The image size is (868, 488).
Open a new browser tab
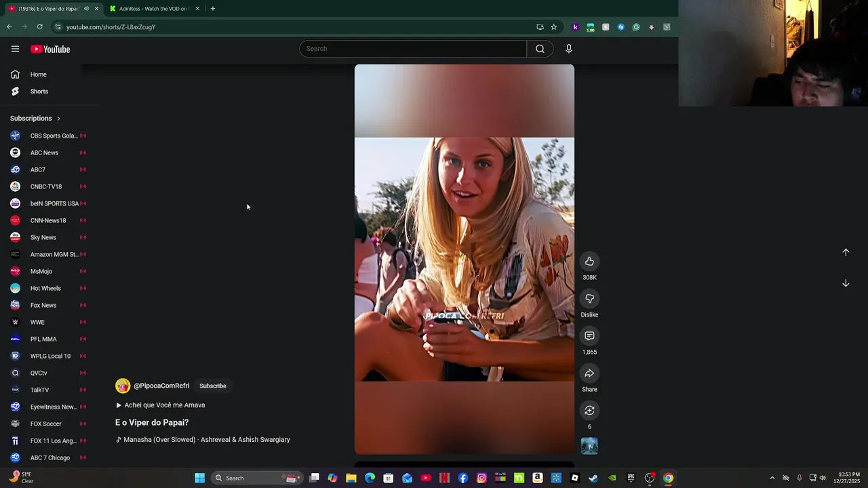point(212,9)
